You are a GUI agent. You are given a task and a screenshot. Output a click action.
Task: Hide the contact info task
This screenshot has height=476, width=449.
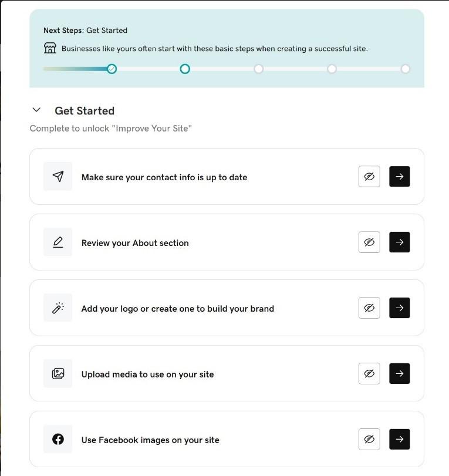pyautogui.click(x=369, y=176)
